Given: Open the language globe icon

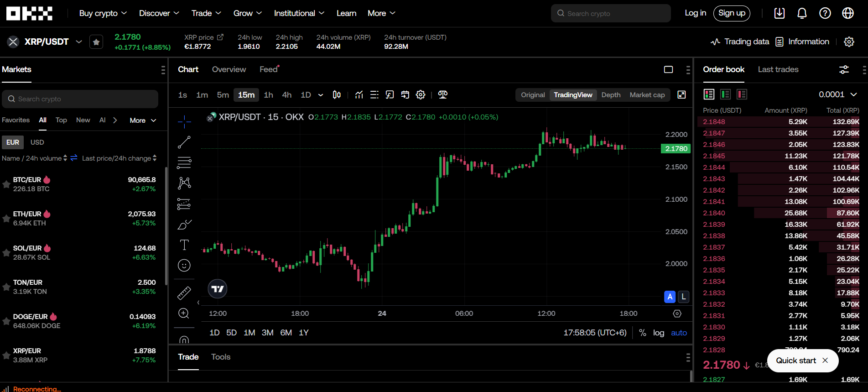Looking at the screenshot, I should tap(848, 13).
